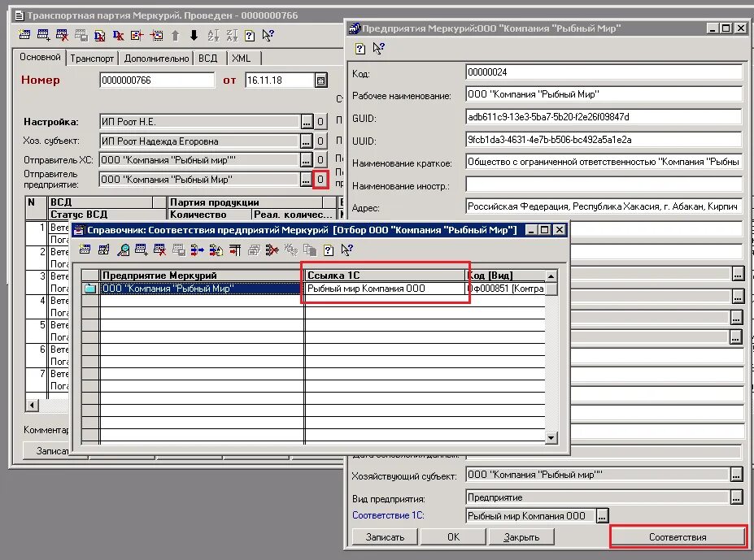Click help icon in Предприятия Меркурий window
Image resolution: width=754 pixels, height=560 pixels.
[360, 48]
